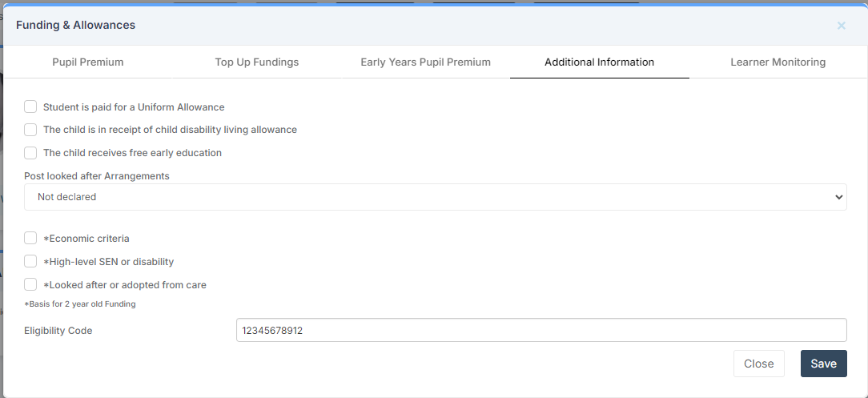Expand the Post looked after Arrangements dropdown
This screenshot has width=868, height=398.
[x=435, y=197]
